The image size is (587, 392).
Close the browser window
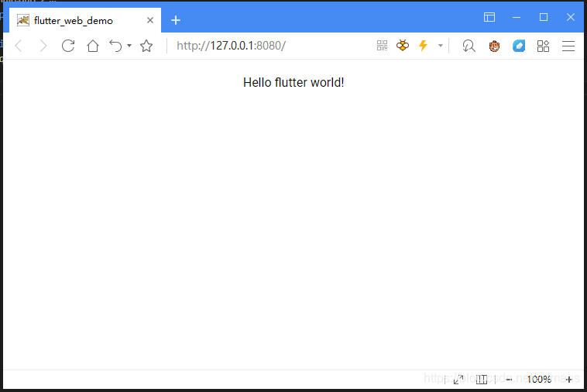click(x=571, y=17)
